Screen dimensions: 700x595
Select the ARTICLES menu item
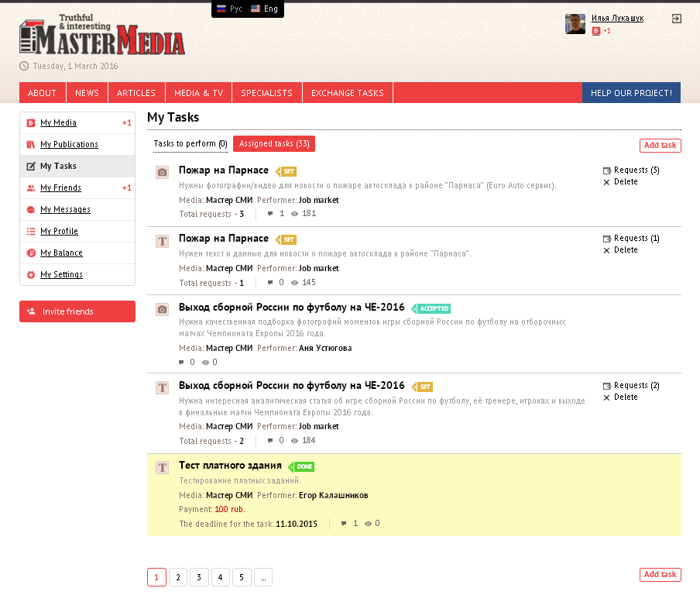pyautogui.click(x=136, y=92)
